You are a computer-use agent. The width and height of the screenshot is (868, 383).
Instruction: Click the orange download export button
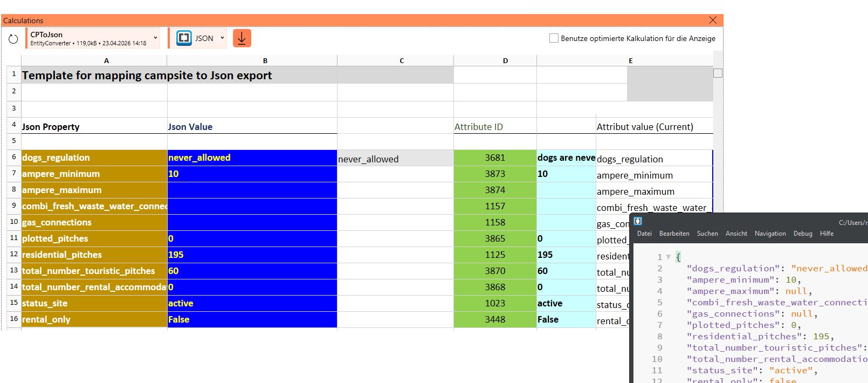pos(242,38)
